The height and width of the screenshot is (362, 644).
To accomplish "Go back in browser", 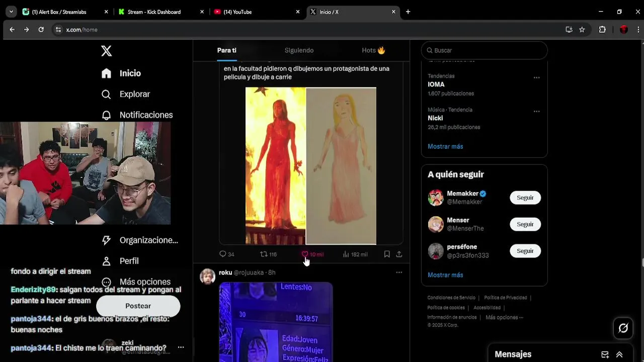I will point(12,30).
